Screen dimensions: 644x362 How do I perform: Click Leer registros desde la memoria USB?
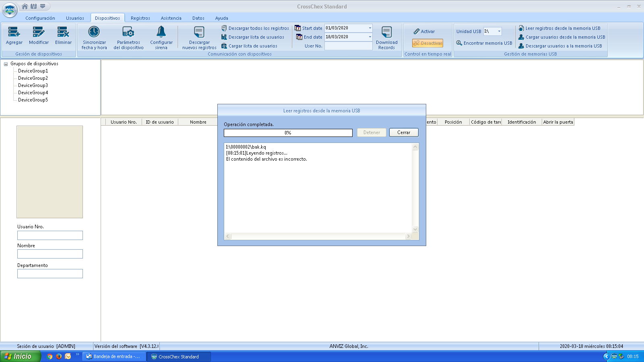click(x=559, y=28)
